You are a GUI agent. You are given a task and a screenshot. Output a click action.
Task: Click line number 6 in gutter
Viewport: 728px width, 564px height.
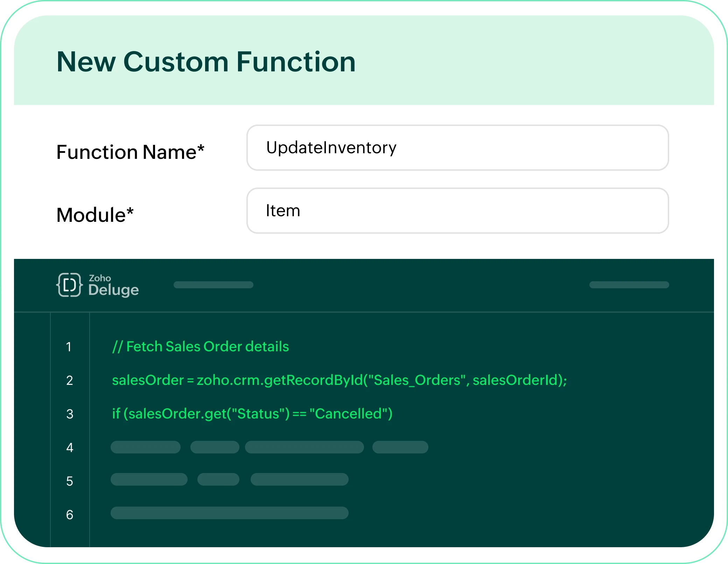tap(70, 515)
